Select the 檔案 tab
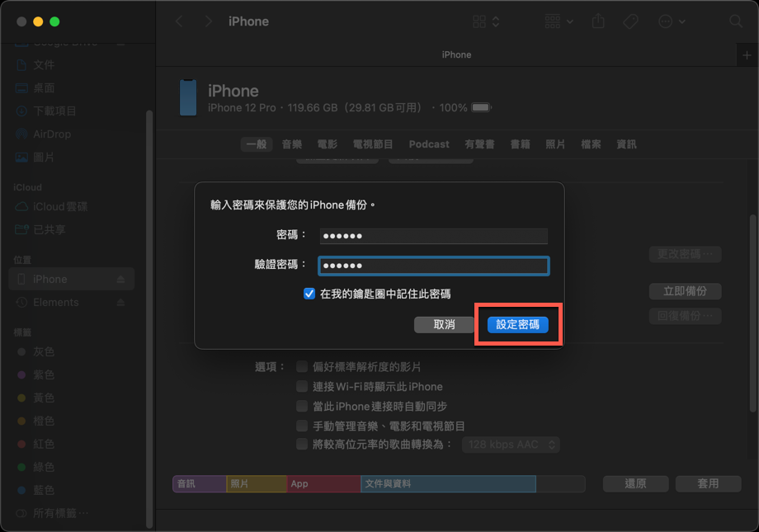The height and width of the screenshot is (532, 759). pos(591,144)
